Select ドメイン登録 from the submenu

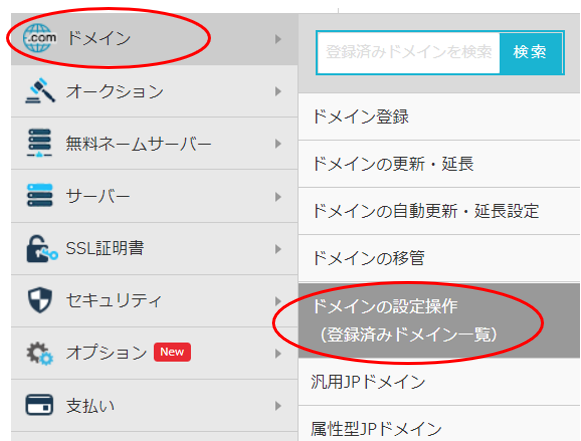pyautogui.click(x=439, y=117)
